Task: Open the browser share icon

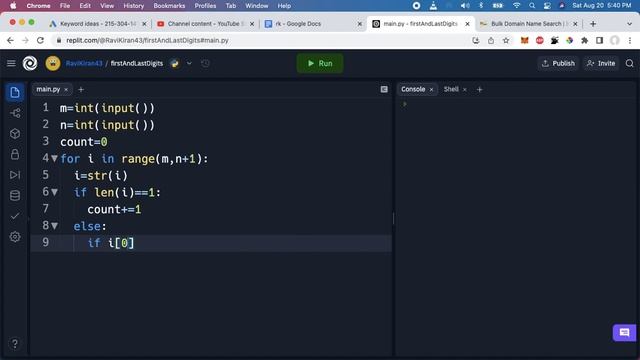Action: [x=491, y=40]
